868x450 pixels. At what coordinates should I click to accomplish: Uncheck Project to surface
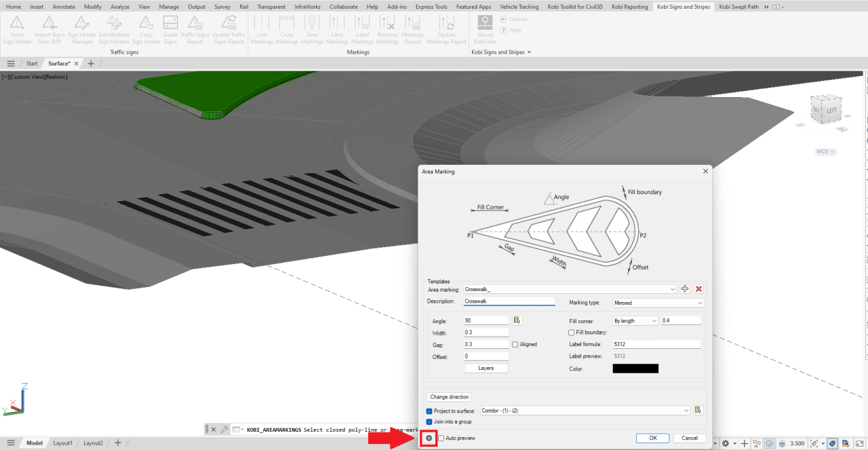[x=429, y=411]
